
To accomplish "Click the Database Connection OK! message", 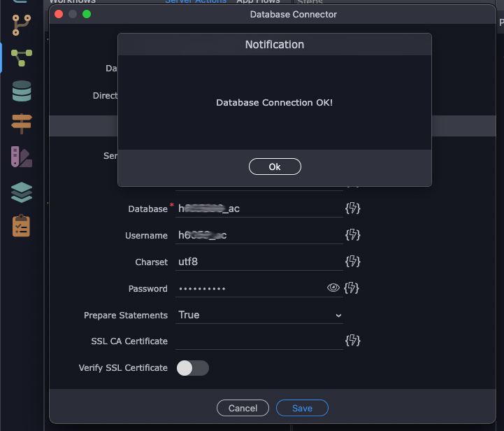I will point(274,103).
